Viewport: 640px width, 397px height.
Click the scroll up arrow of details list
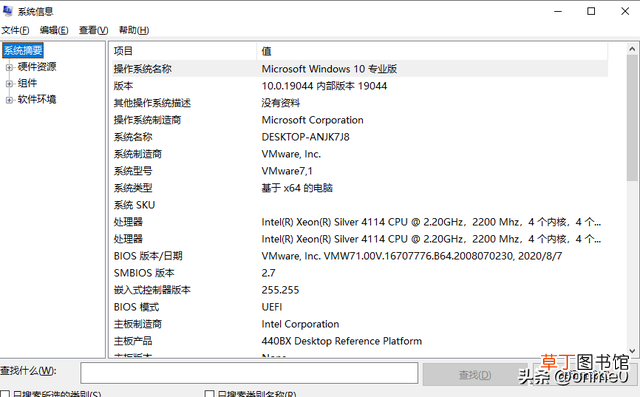pos(632,49)
